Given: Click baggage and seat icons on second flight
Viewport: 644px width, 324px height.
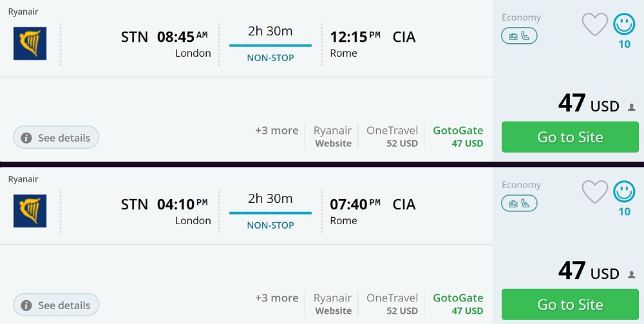Looking at the screenshot, I should [519, 204].
